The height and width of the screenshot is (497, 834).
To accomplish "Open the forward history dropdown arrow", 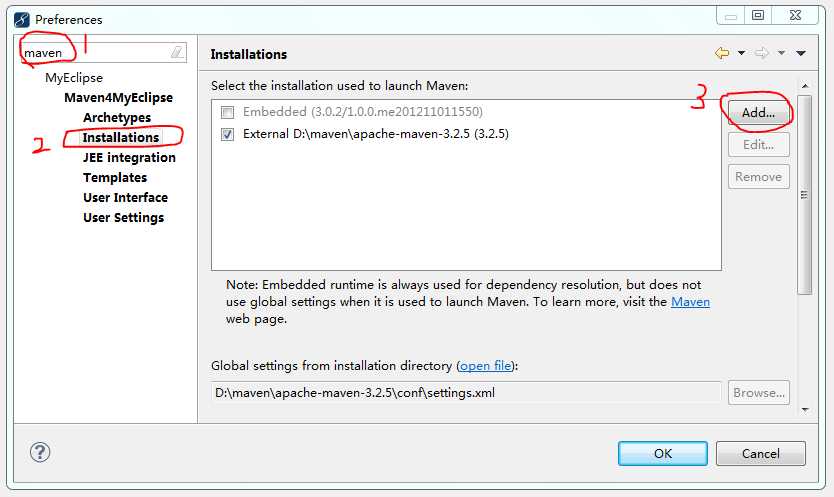I will (781, 53).
